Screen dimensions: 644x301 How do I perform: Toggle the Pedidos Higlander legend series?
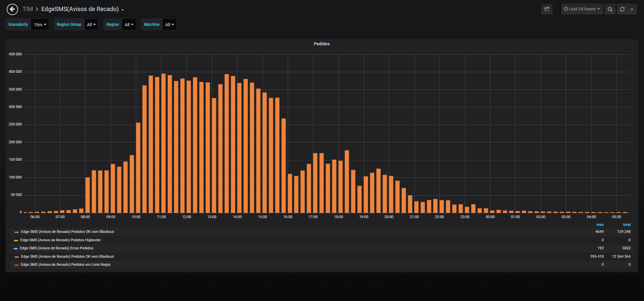click(60, 240)
